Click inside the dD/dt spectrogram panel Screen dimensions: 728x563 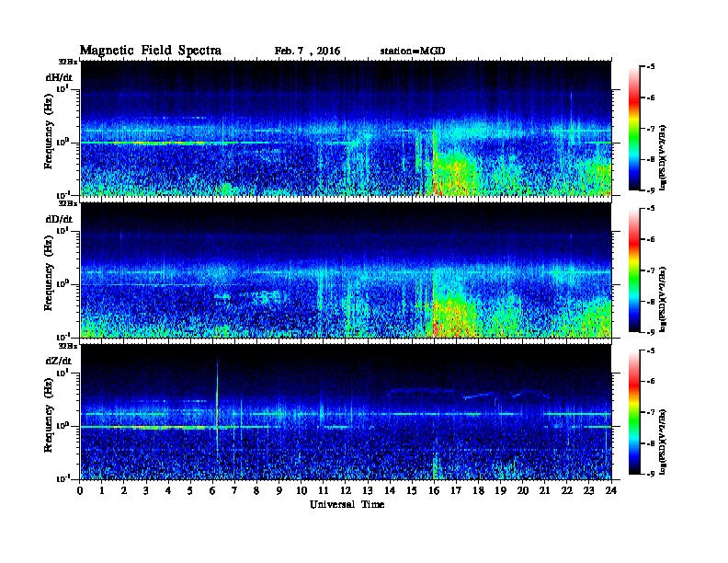coord(346,270)
